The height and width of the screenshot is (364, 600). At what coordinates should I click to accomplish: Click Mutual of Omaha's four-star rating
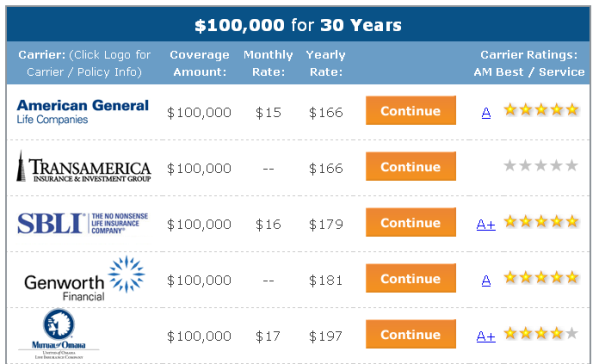[x=541, y=333]
